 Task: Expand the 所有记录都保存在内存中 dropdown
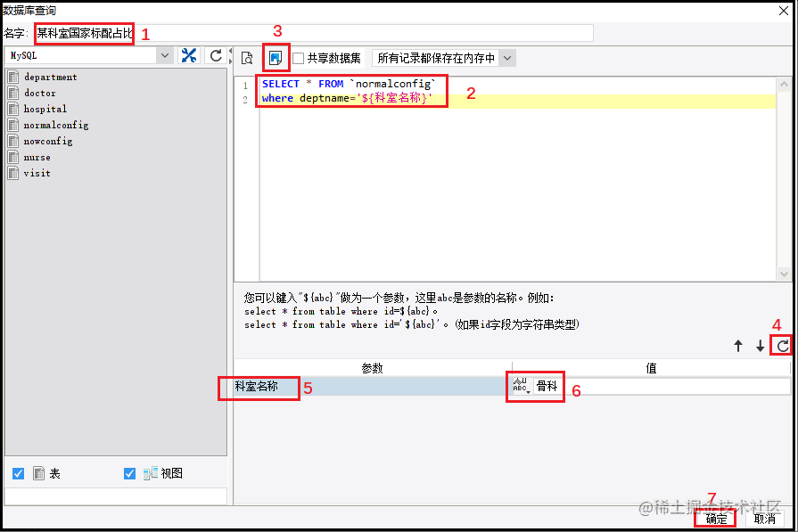point(507,59)
